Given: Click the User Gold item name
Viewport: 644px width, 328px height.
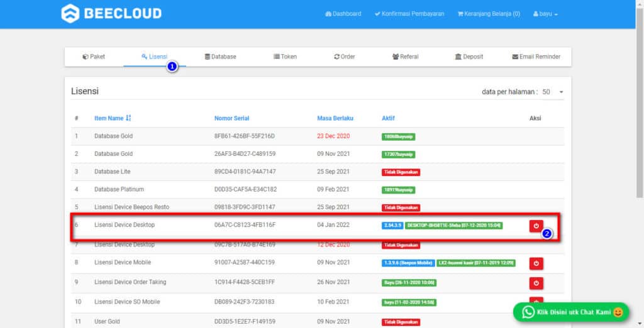Looking at the screenshot, I should click(107, 322).
